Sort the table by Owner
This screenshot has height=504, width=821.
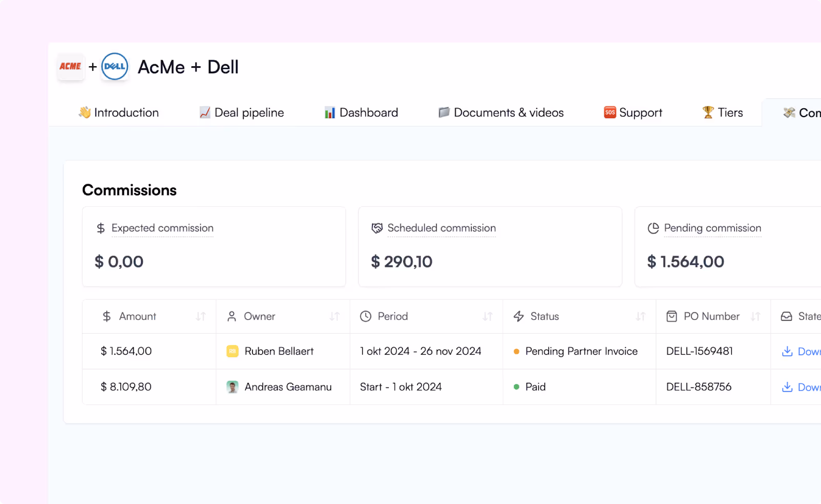335,317
